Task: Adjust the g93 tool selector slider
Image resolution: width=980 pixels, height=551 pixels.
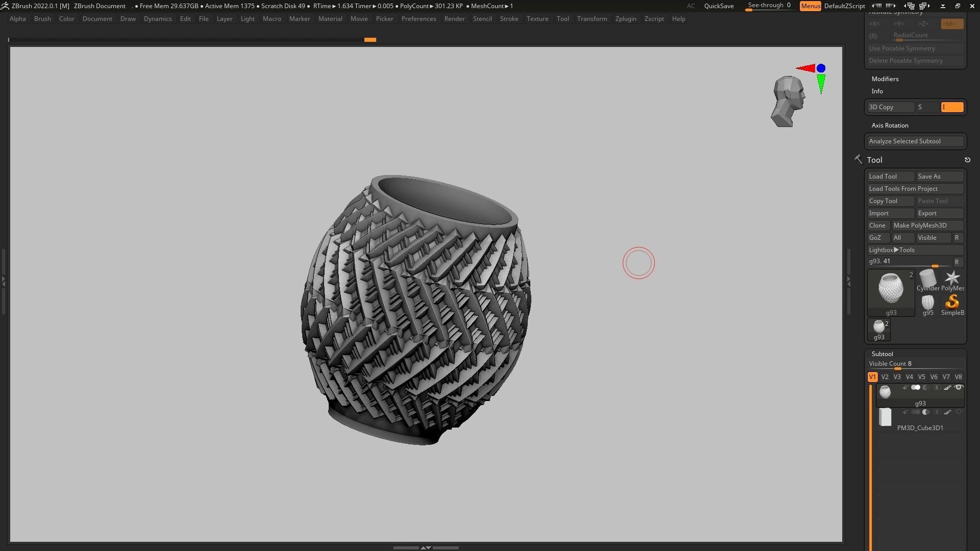Action: coord(910,262)
